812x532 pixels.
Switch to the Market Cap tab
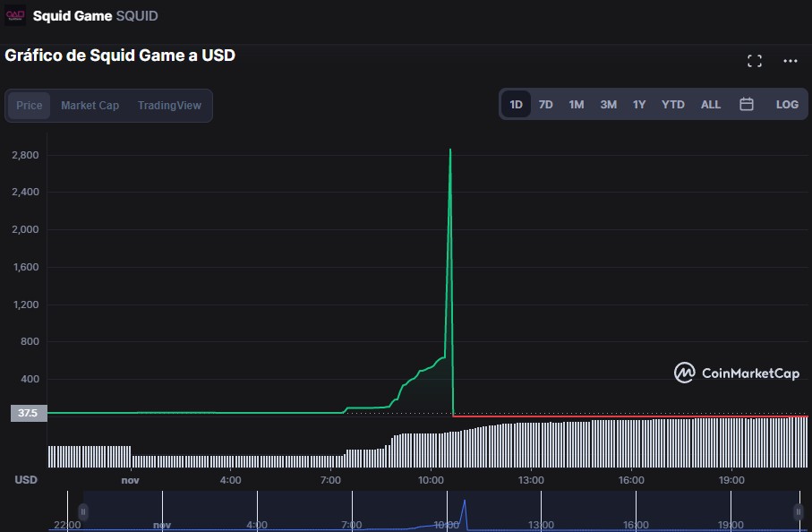90,106
